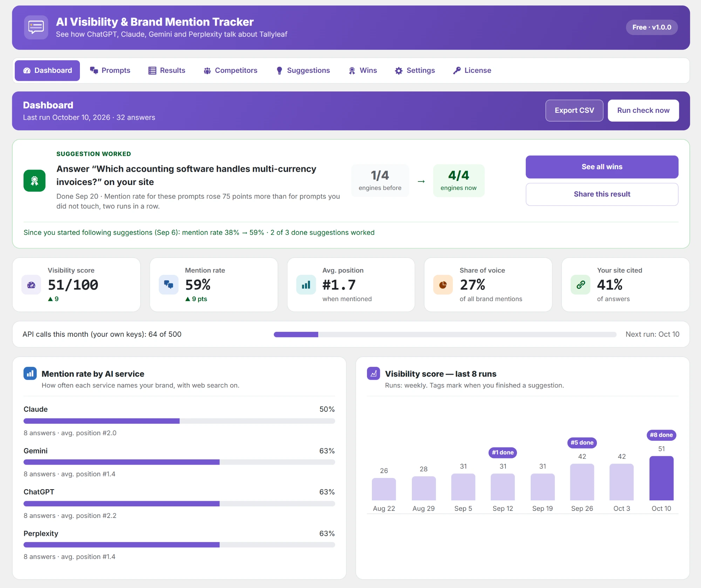Go to the Competitors tab
This screenshot has width=701, height=588.
pyautogui.click(x=231, y=70)
